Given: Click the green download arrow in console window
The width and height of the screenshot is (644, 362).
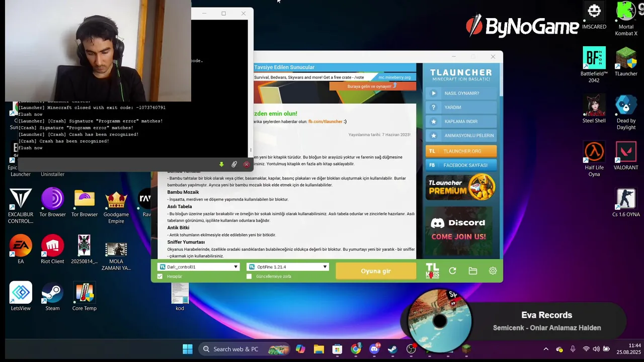Looking at the screenshot, I should pos(221,164).
